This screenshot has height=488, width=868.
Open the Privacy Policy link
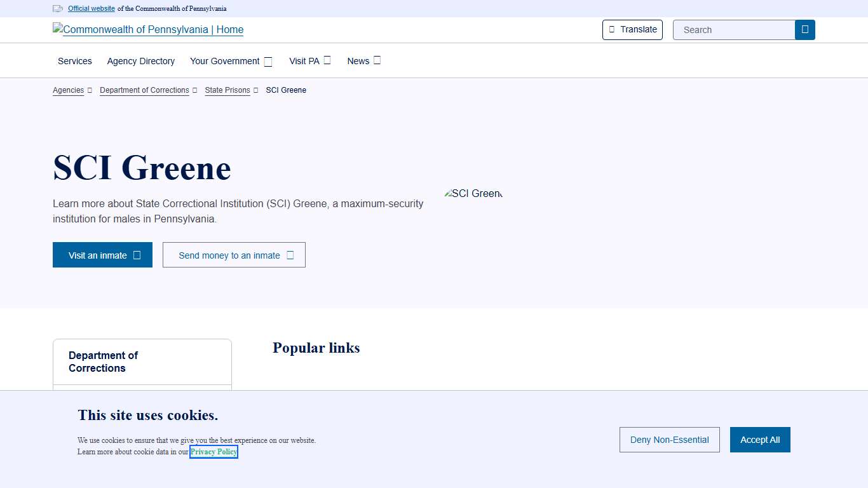point(214,452)
